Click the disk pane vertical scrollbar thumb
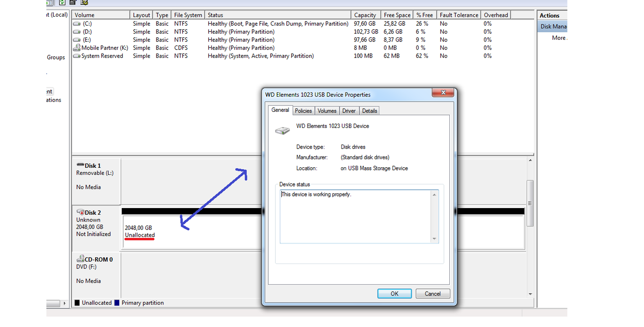The image size is (644, 327). click(530, 203)
